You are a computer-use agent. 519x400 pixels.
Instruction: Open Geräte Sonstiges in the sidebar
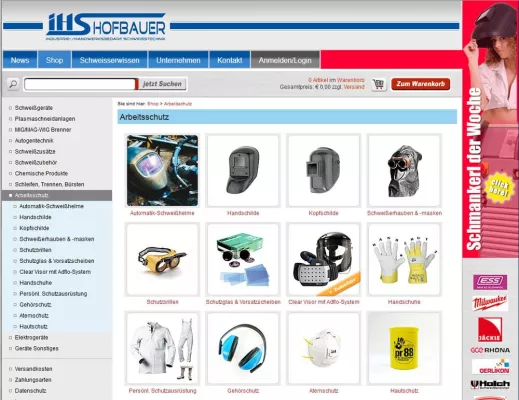pyautogui.click(x=37, y=349)
